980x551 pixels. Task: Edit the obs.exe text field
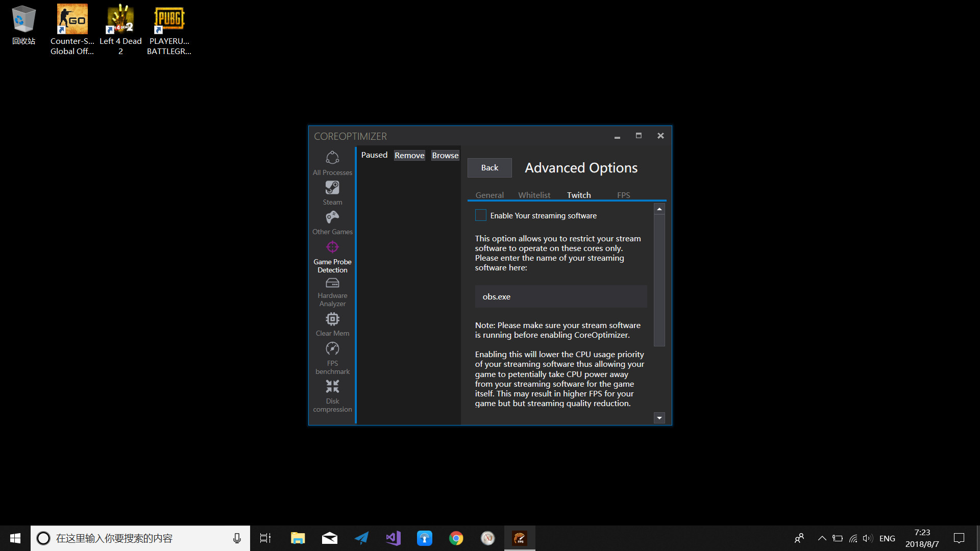click(x=560, y=296)
